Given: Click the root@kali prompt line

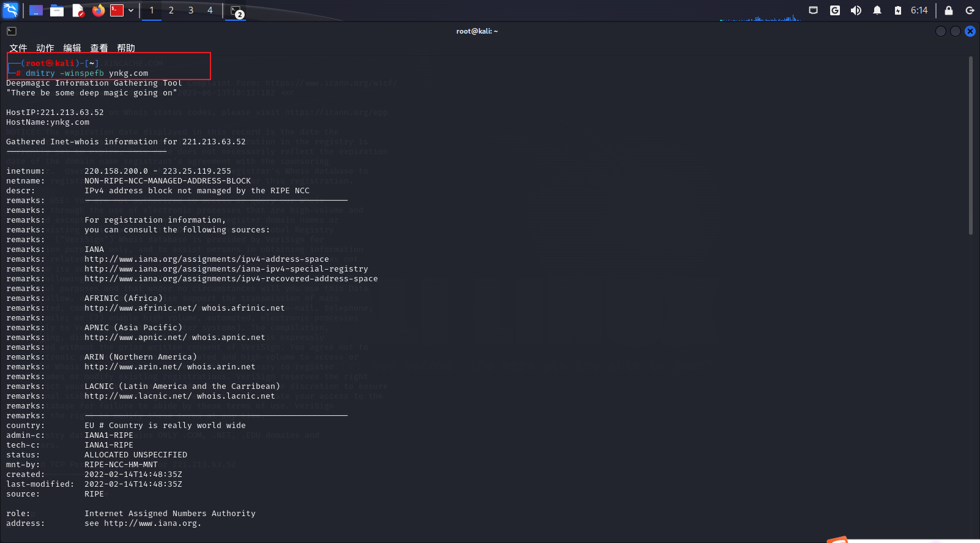Looking at the screenshot, I should click(53, 64).
